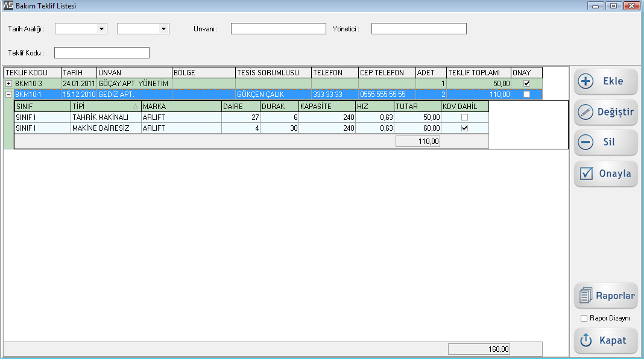
Task: Select the MAKİNE DAİRESİZ cell
Action: (106, 128)
